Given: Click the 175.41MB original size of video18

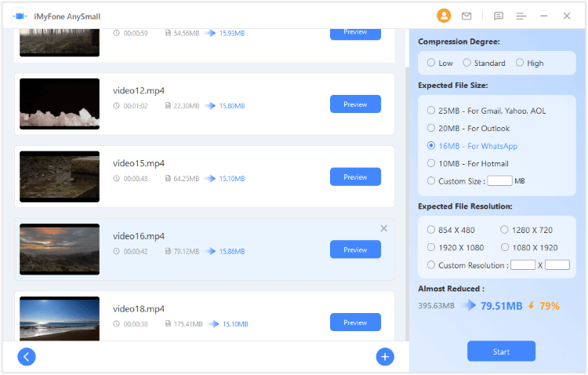Looking at the screenshot, I should pos(188,324).
